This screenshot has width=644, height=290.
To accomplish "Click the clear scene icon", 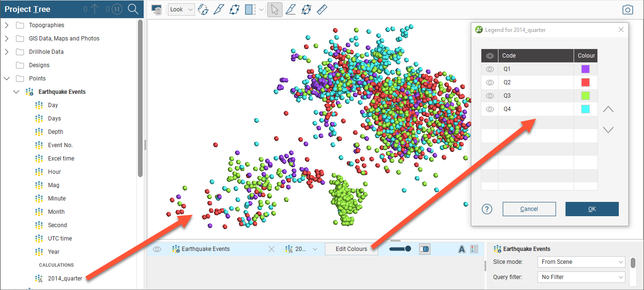I will click(x=156, y=10).
